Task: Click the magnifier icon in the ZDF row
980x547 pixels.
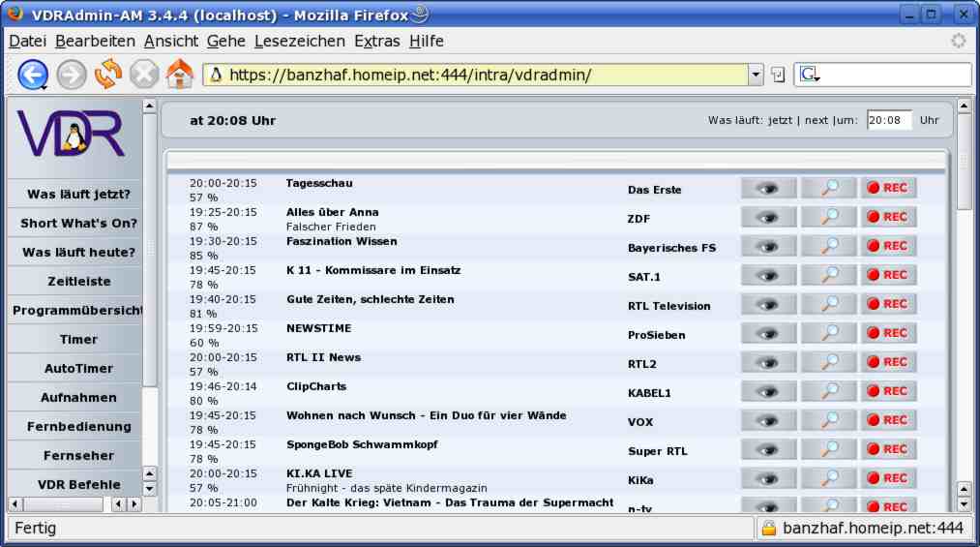Action: coord(829,217)
